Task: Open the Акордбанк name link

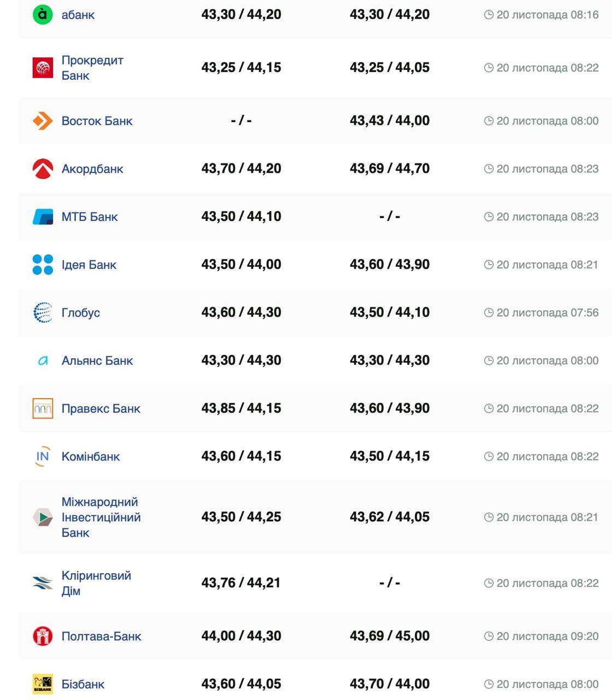Action: pyautogui.click(x=92, y=169)
